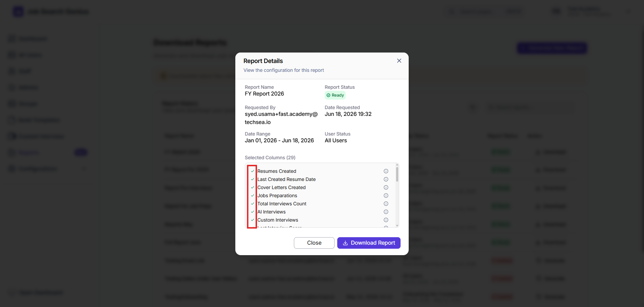This screenshot has width=644, height=307.
Task: Click info icon next to AI Interviews
Action: [386, 212]
